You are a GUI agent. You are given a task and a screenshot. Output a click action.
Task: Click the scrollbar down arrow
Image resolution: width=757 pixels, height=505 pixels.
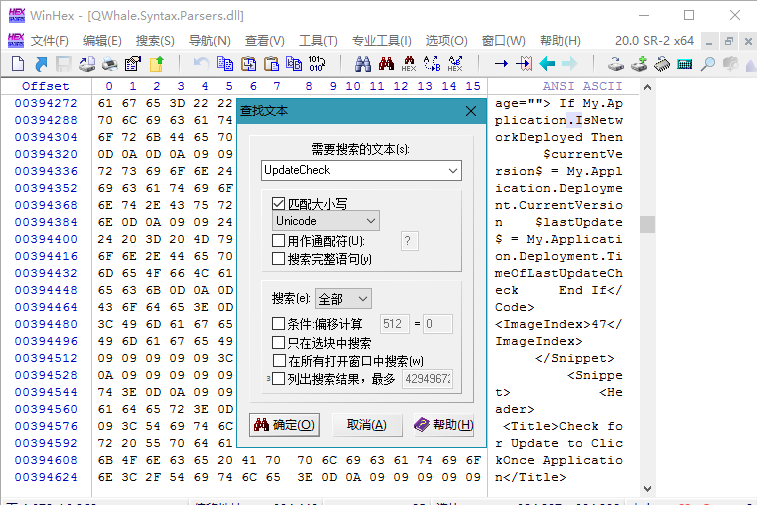click(x=647, y=489)
